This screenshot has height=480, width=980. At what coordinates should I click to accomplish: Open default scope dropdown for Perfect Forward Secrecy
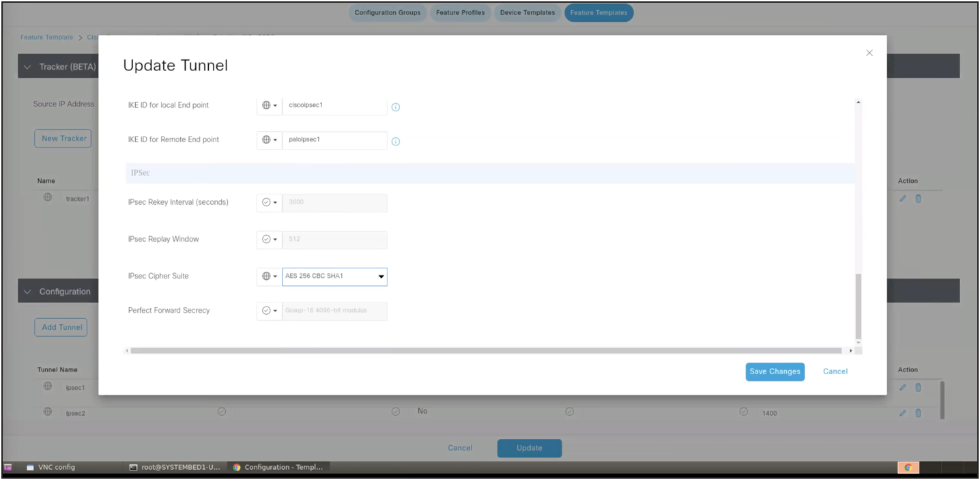point(270,311)
